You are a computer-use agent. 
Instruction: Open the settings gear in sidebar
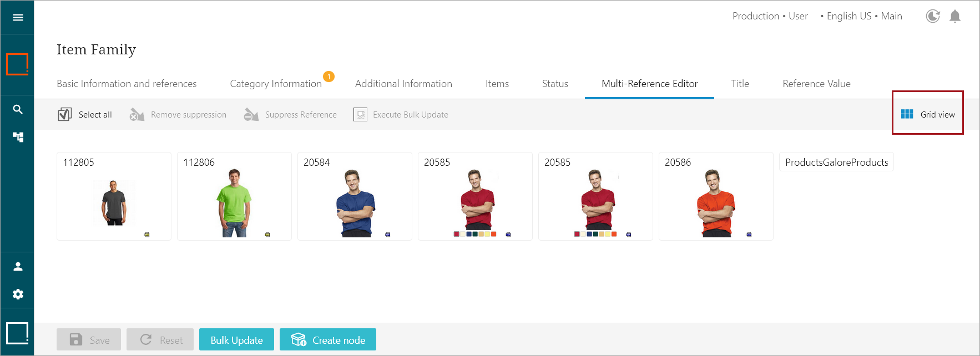(x=18, y=294)
